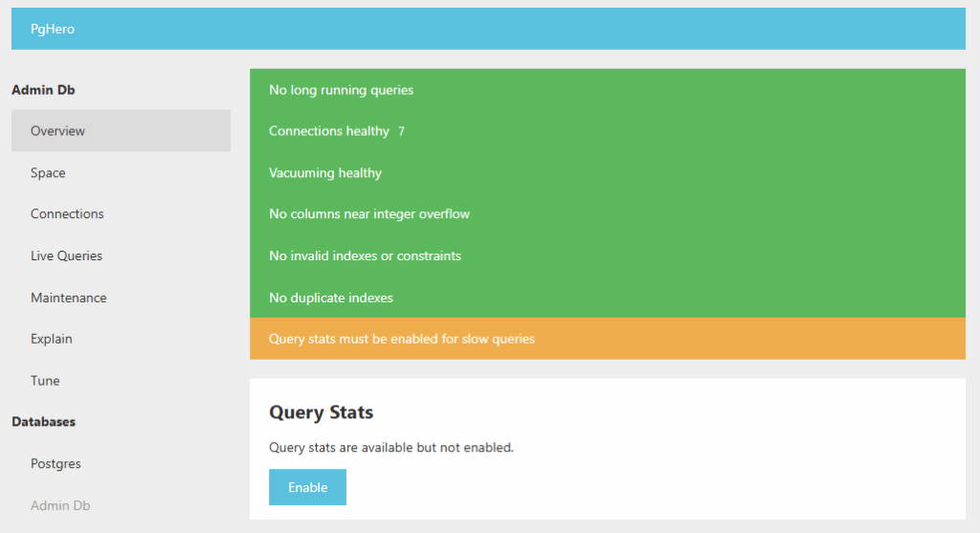Select Admin Db under Databases list
Screen dimensions: 980x533
(x=60, y=505)
